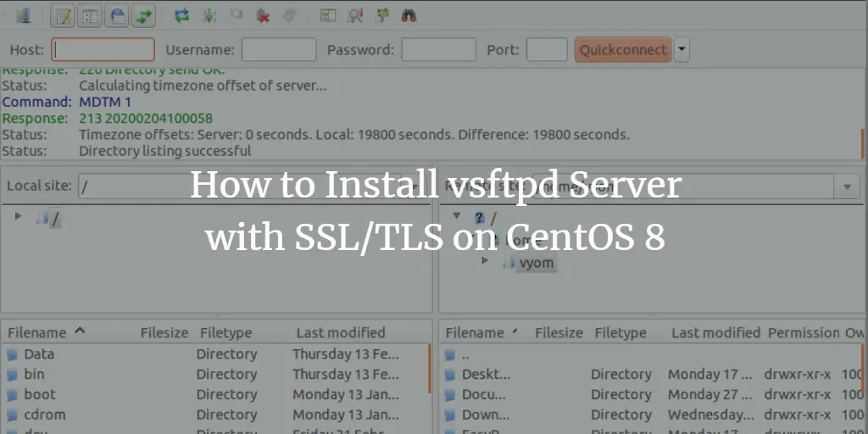Toggle the transfer queue display

(x=143, y=16)
